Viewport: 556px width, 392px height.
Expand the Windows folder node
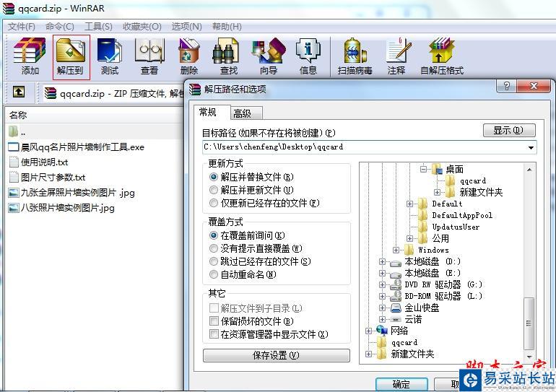396,250
